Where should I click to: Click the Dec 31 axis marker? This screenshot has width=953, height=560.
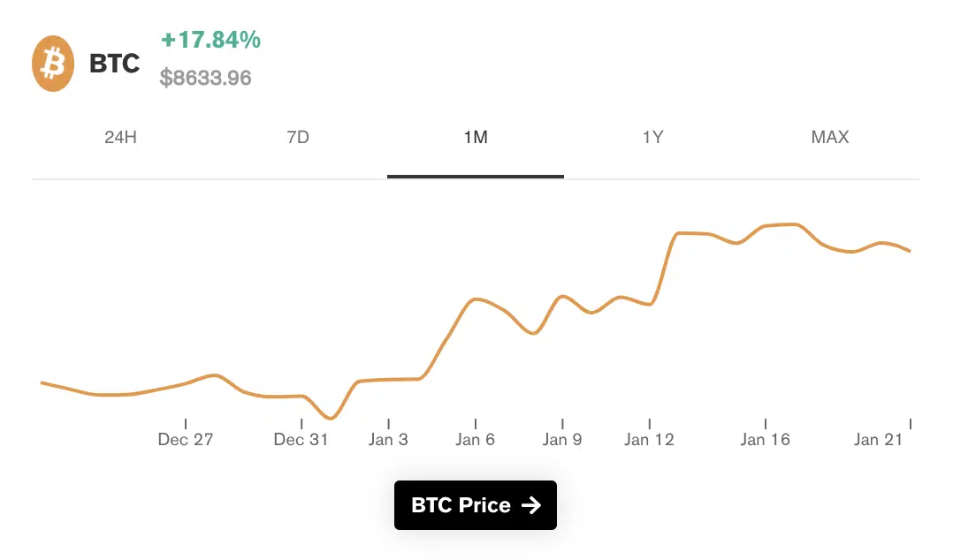click(x=301, y=439)
